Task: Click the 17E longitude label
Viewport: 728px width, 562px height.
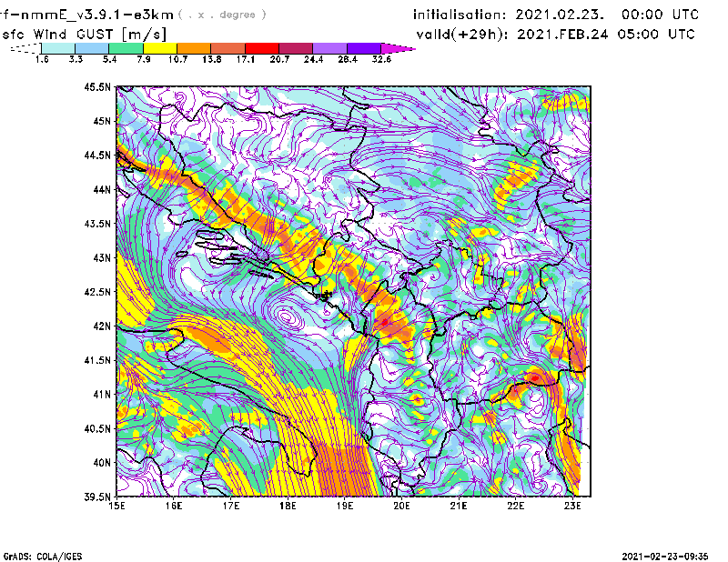Action: pos(231,506)
